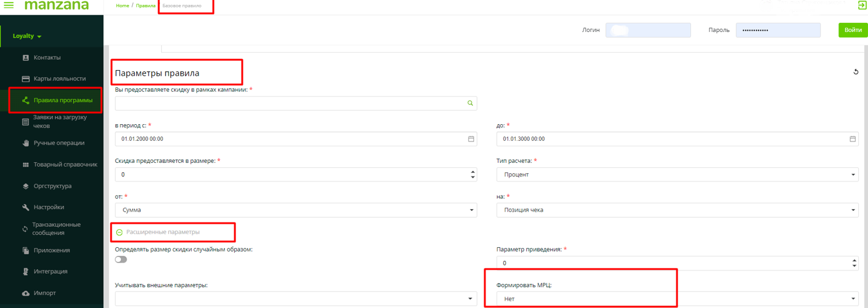The image size is (868, 308).
Task: Click the green Войти button
Action: (x=853, y=30)
